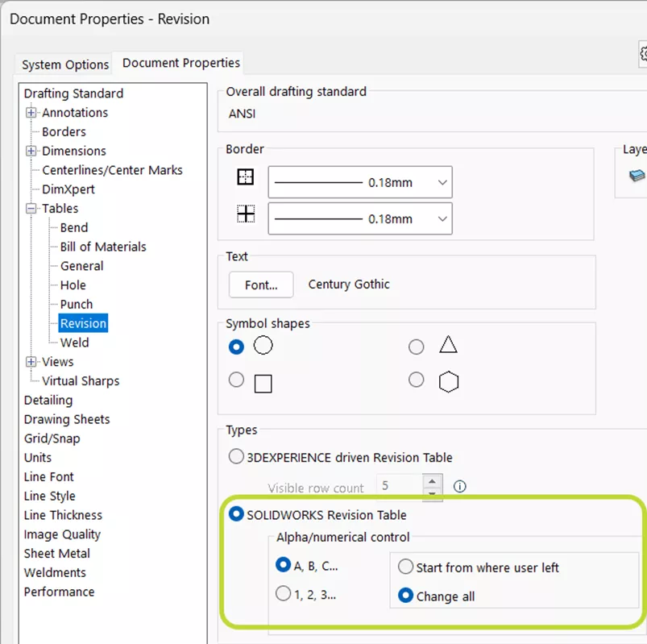Open the Font dialog for table text
This screenshot has width=647, height=644.
point(262,285)
